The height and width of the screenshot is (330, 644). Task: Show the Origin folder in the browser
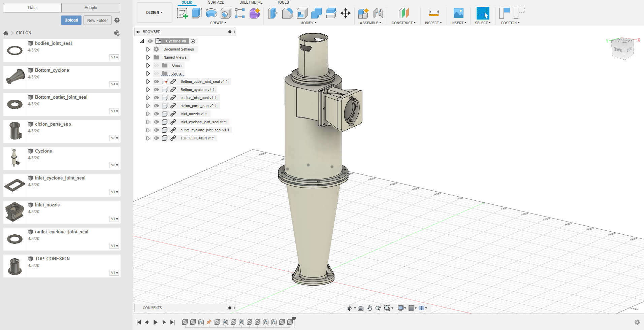156,65
